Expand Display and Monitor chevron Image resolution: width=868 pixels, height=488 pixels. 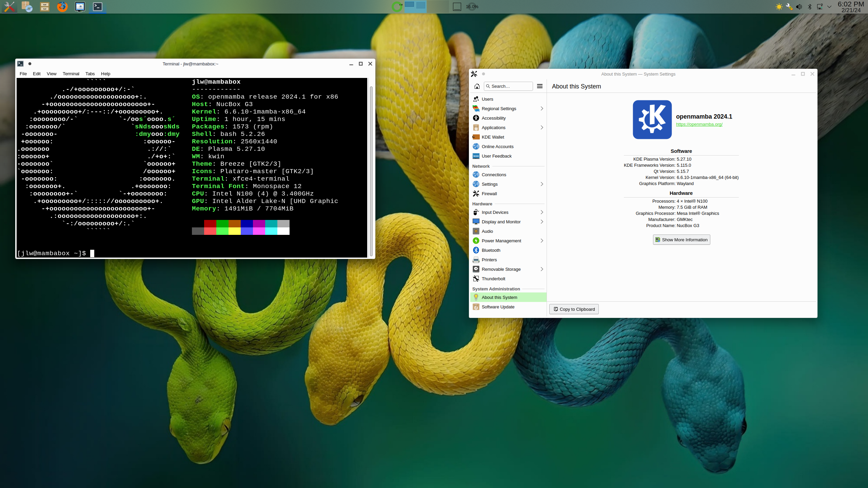point(541,222)
